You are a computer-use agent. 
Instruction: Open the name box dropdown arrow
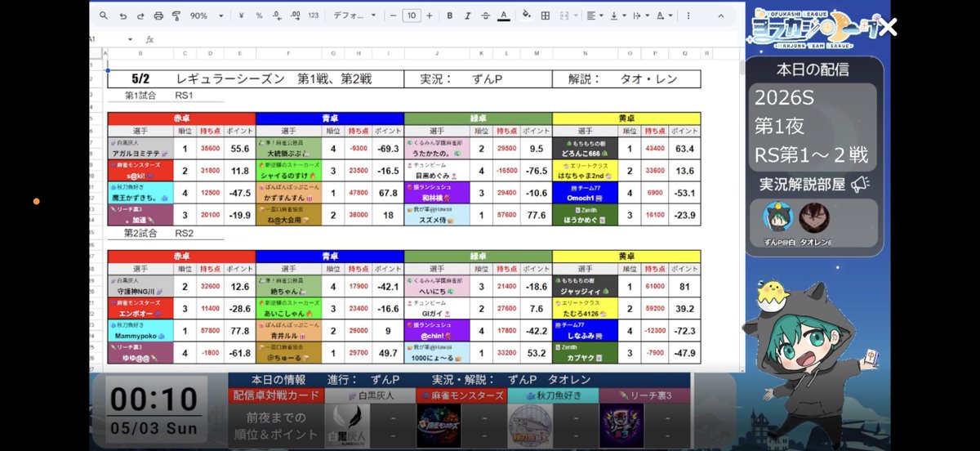(130, 39)
